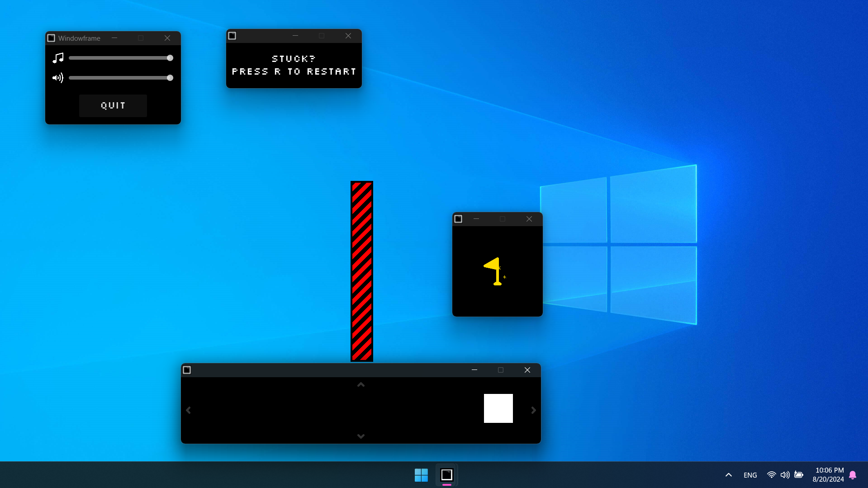Viewport: 868px width, 488px height.
Task: Close the Stuck Press R hint window
Action: point(348,36)
